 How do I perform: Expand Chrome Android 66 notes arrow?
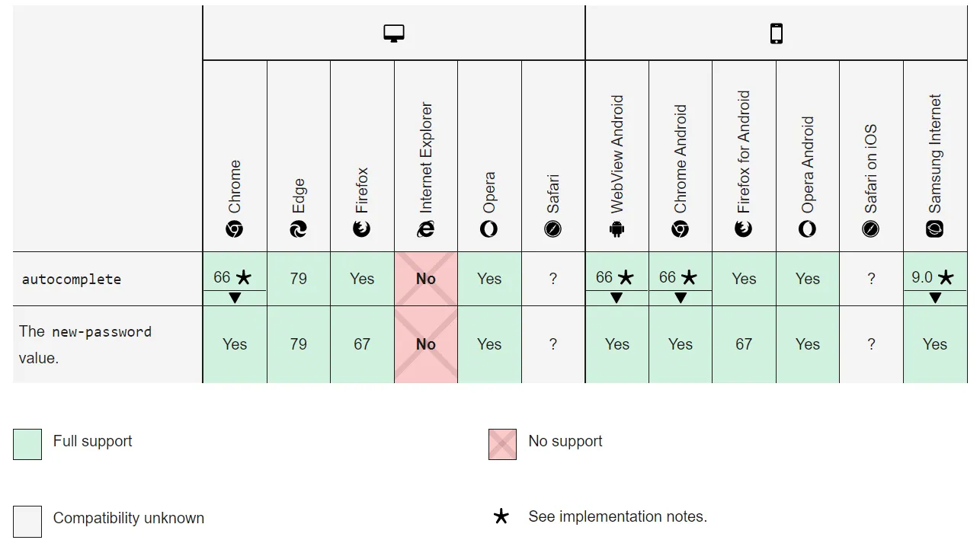[x=681, y=298]
